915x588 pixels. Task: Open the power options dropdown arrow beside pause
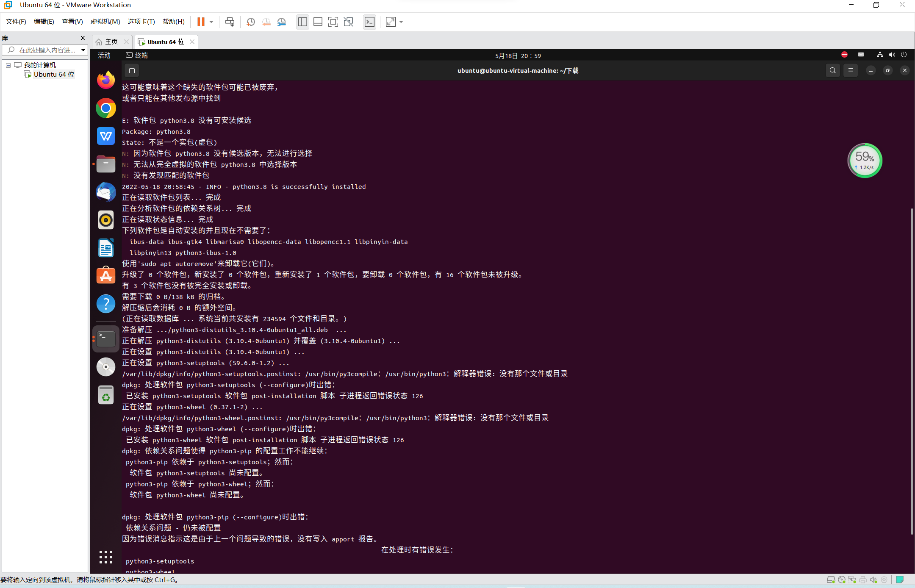coord(211,22)
